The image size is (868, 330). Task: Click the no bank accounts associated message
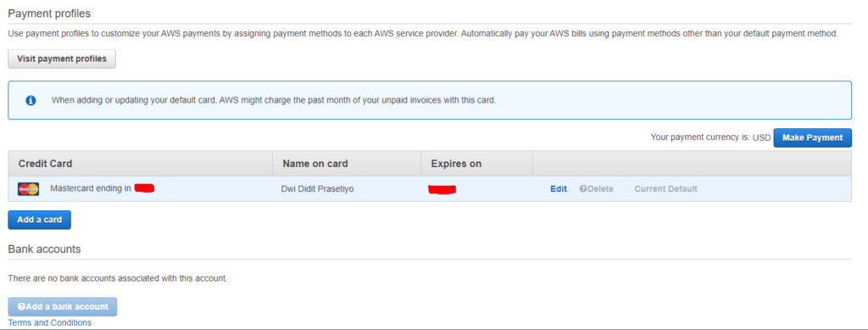click(x=118, y=278)
